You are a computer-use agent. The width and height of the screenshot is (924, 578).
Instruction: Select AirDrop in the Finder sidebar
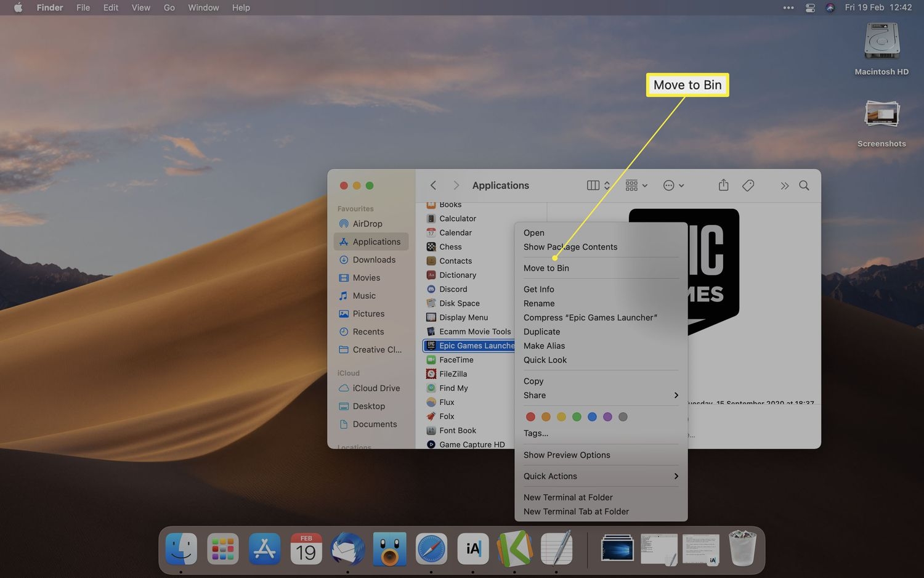click(x=371, y=224)
